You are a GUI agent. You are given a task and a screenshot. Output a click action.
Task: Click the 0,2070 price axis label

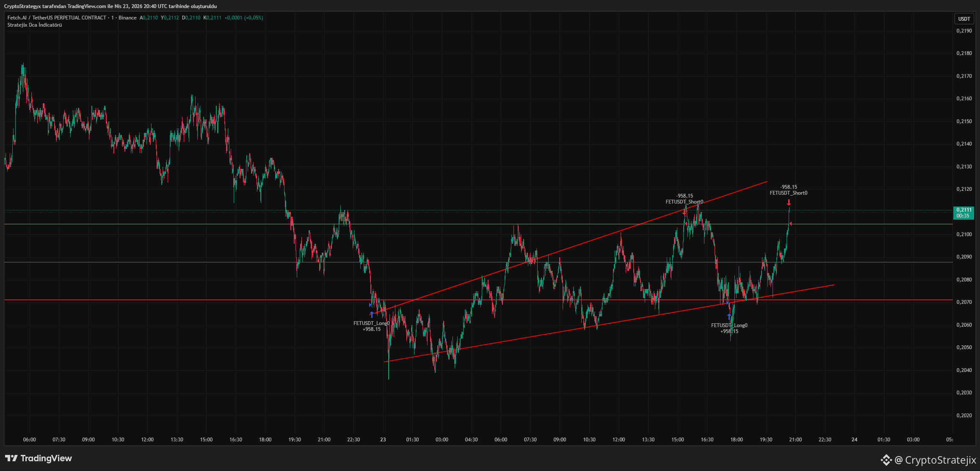[964, 302]
